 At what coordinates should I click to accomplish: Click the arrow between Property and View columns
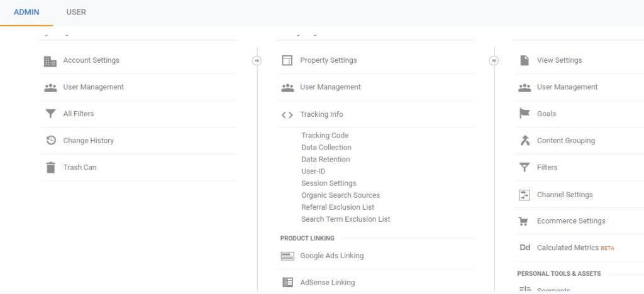pyautogui.click(x=494, y=61)
